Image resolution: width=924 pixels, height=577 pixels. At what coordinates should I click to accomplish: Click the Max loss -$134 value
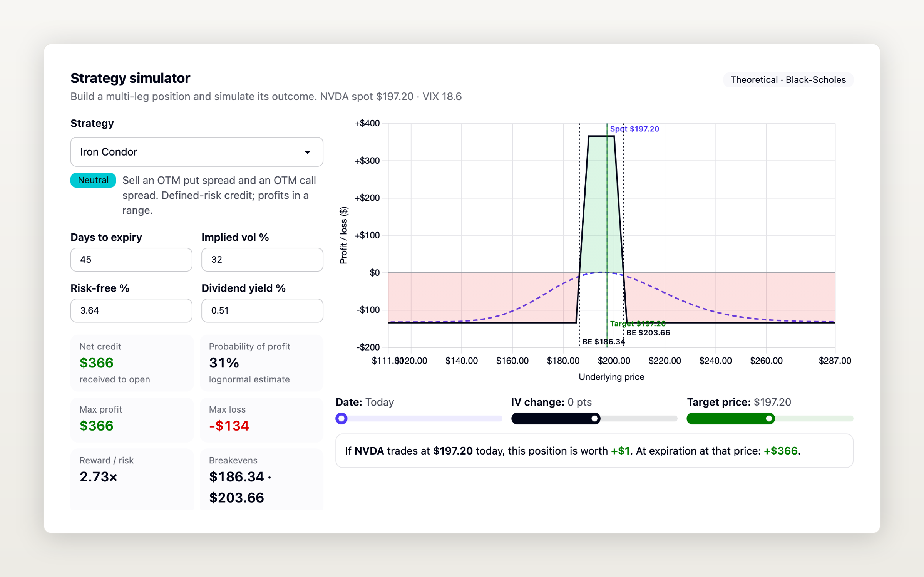(x=229, y=425)
